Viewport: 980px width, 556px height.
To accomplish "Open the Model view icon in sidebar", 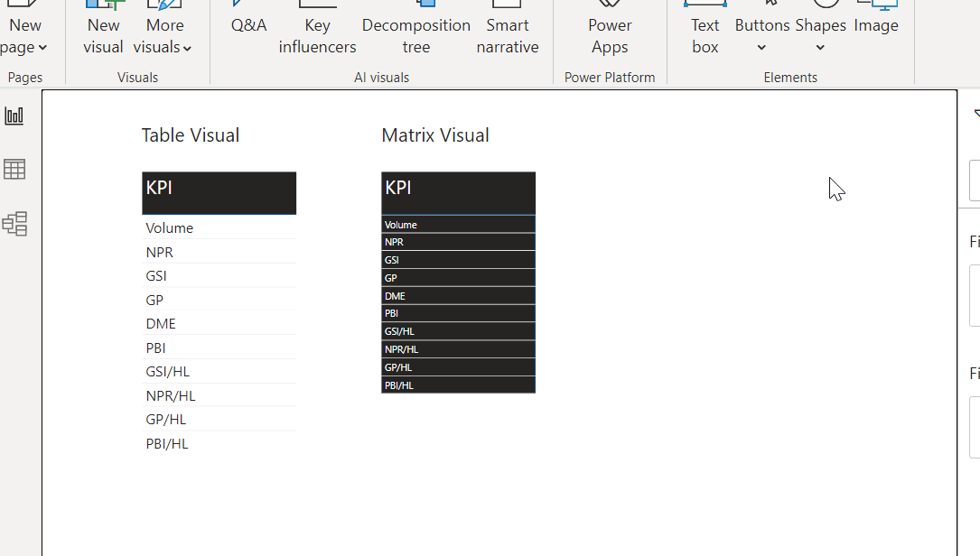I will (14, 224).
